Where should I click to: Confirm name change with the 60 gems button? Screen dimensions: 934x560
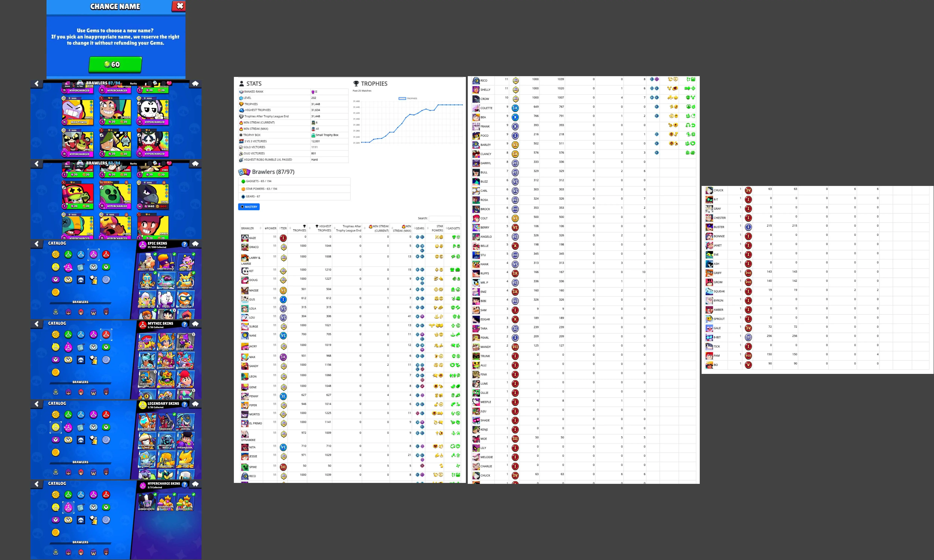pyautogui.click(x=115, y=64)
